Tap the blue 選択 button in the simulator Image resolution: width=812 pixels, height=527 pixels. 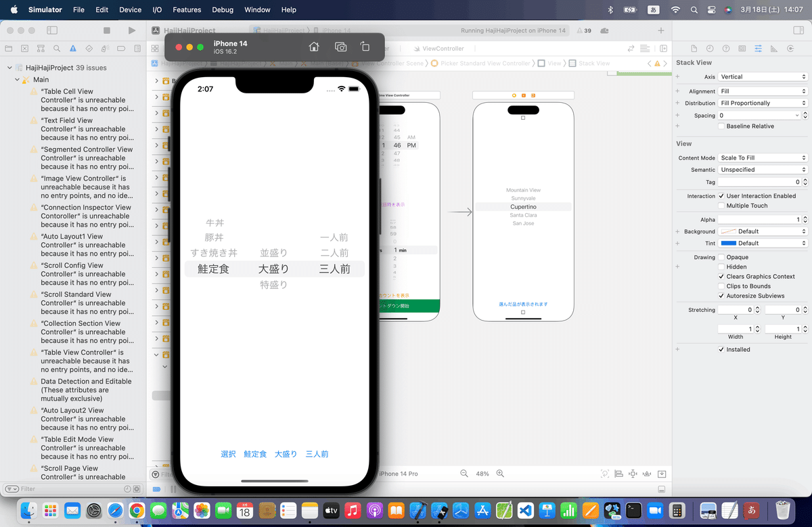228,454
